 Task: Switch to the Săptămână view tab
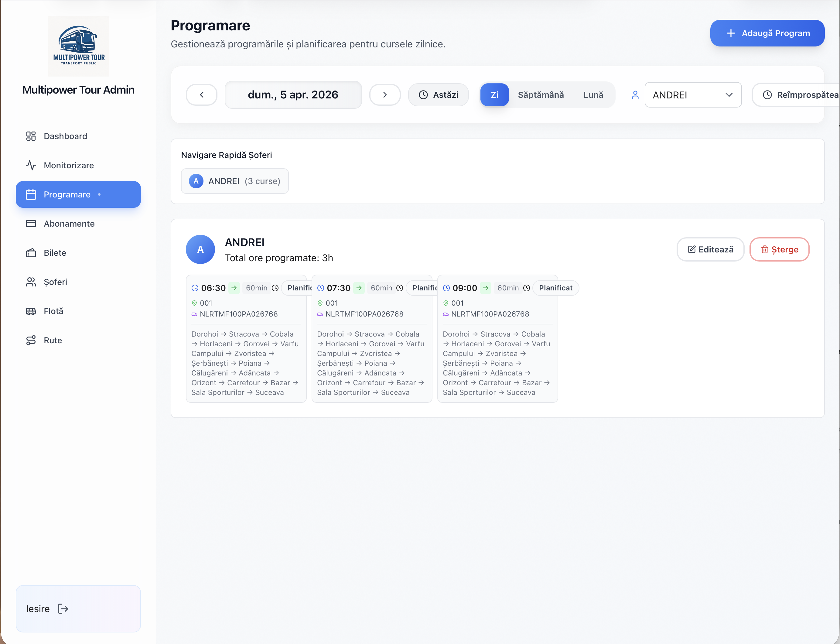(x=541, y=95)
